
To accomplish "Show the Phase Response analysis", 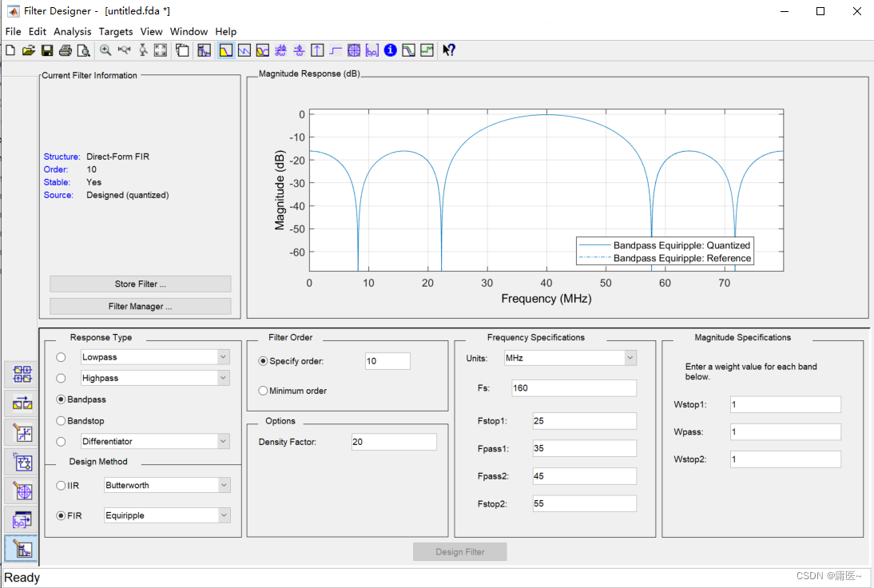I will 244,50.
